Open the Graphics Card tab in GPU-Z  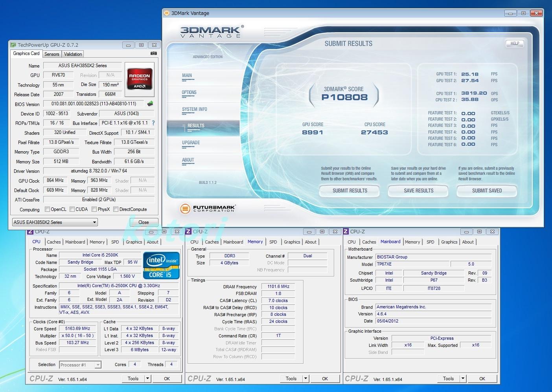coord(26,53)
